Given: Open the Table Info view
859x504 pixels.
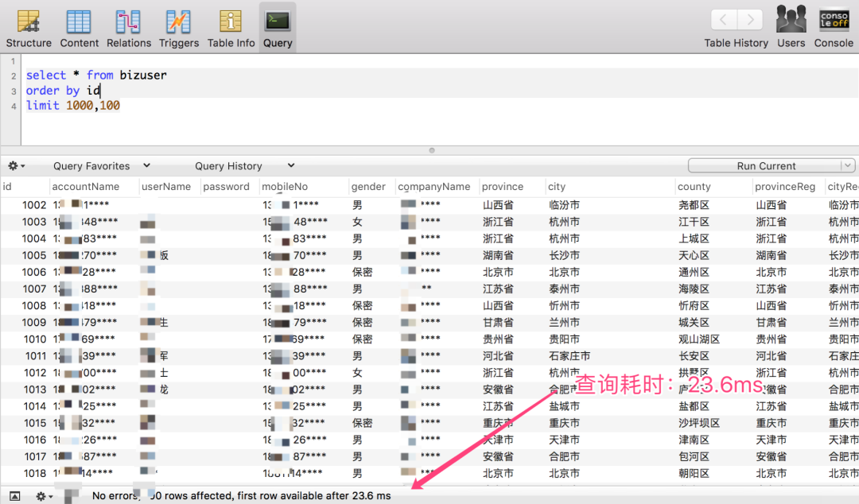Looking at the screenshot, I should [x=231, y=28].
